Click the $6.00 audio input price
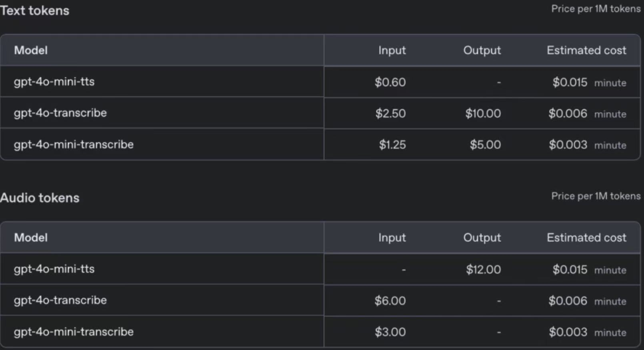The image size is (644, 350). (x=390, y=301)
